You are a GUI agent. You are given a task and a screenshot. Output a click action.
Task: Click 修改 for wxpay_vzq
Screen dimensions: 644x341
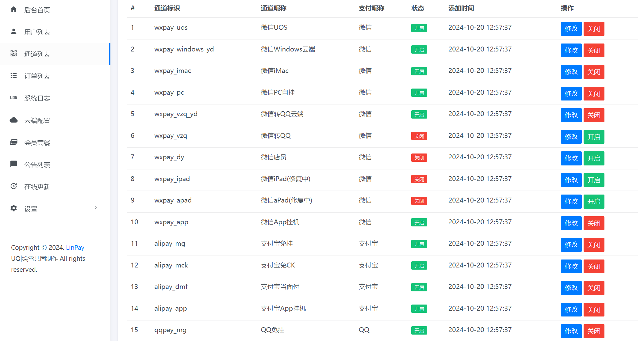pyautogui.click(x=571, y=137)
